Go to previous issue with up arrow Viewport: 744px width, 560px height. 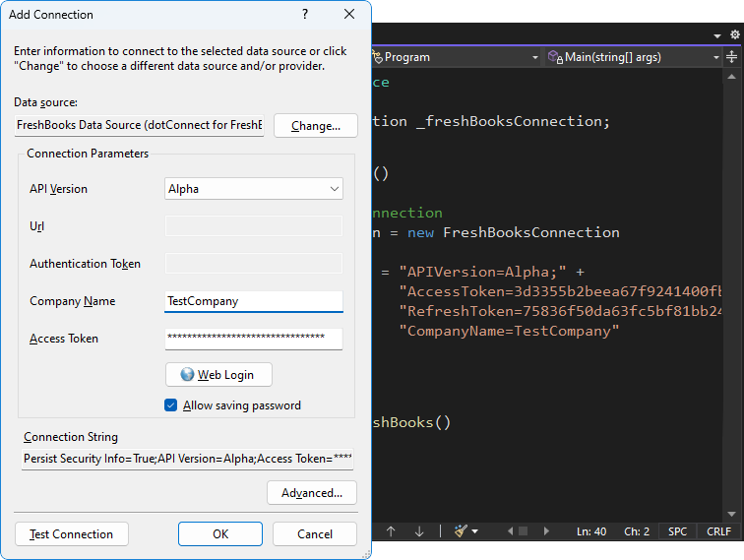pos(391,531)
